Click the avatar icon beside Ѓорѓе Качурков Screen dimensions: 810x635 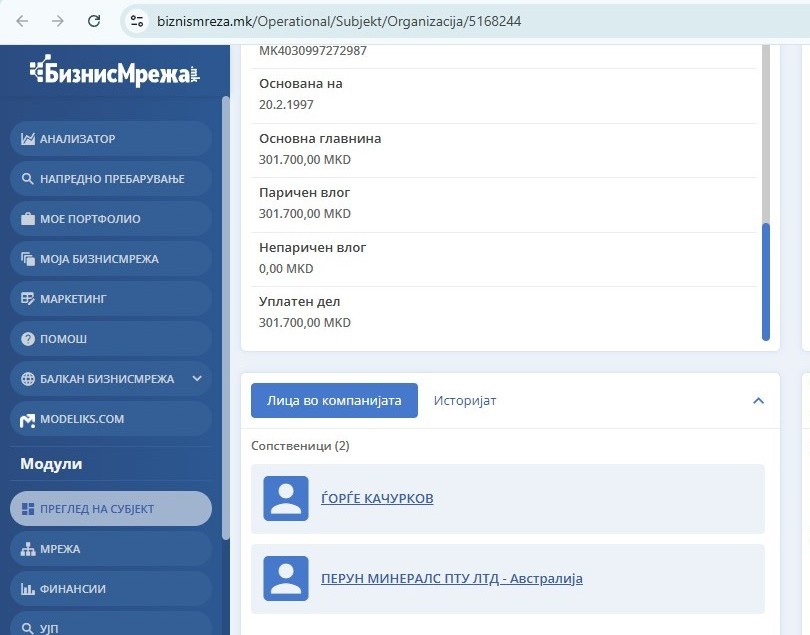[x=285, y=498]
